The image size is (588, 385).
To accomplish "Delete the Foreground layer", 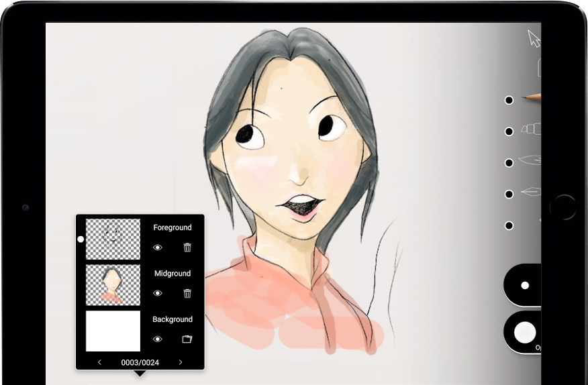I will [187, 248].
